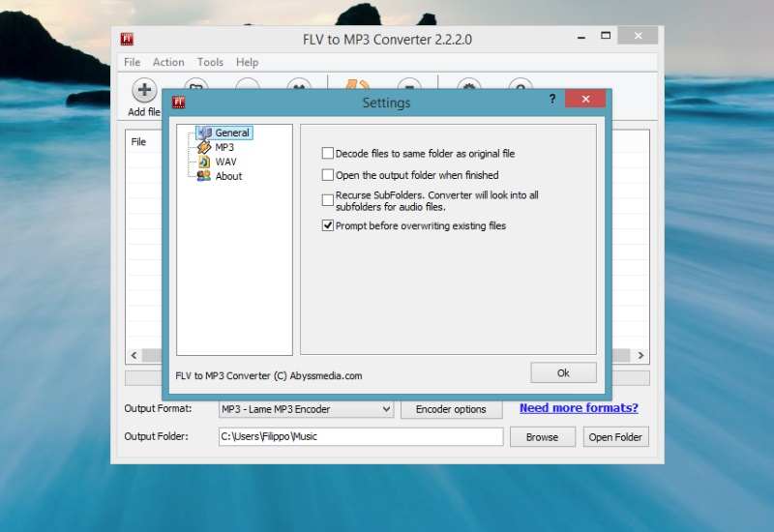Select the MP3 settings tree item
The height and width of the screenshot is (532, 774).
coord(223,147)
